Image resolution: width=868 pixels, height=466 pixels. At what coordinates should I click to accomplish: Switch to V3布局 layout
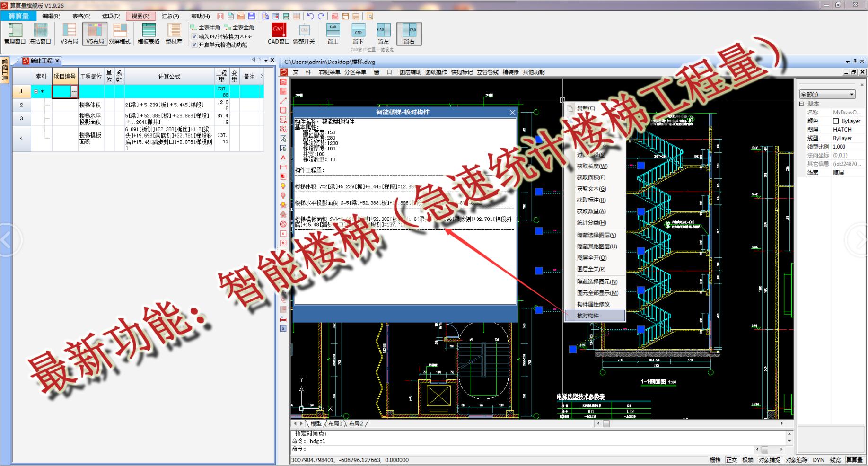[x=69, y=34]
